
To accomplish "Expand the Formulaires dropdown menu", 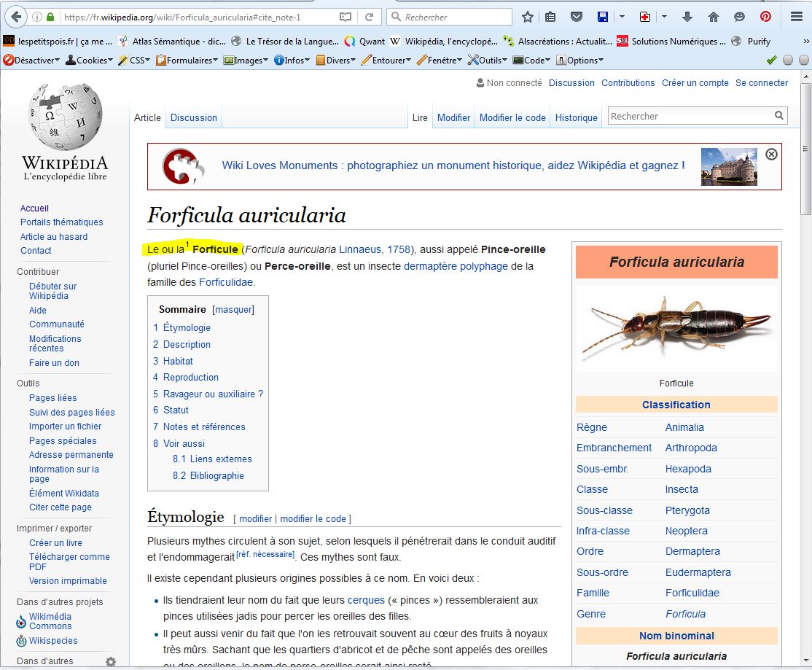I will point(187,61).
